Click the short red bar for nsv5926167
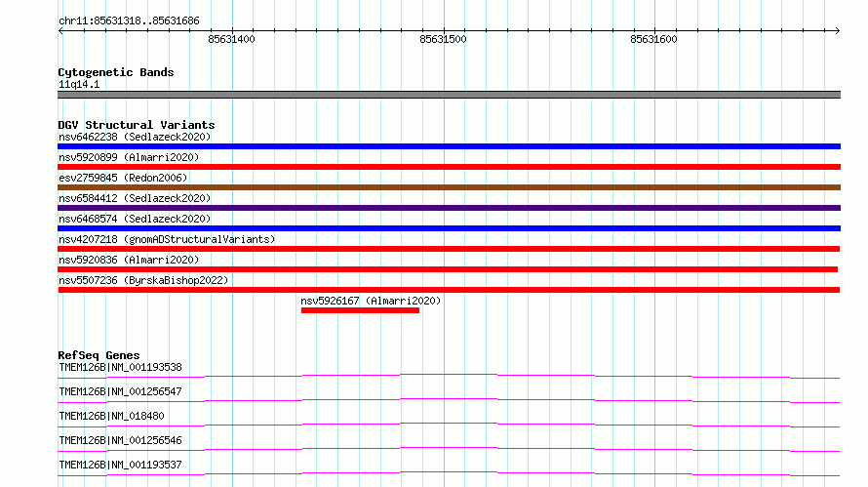Viewport: 868px width, 487px height. [361, 310]
